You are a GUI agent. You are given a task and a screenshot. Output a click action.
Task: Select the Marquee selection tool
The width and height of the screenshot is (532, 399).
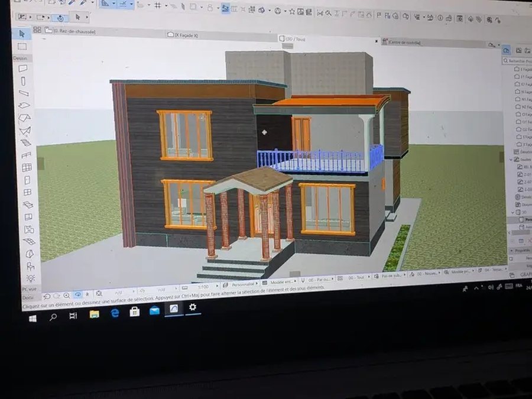click(x=22, y=46)
